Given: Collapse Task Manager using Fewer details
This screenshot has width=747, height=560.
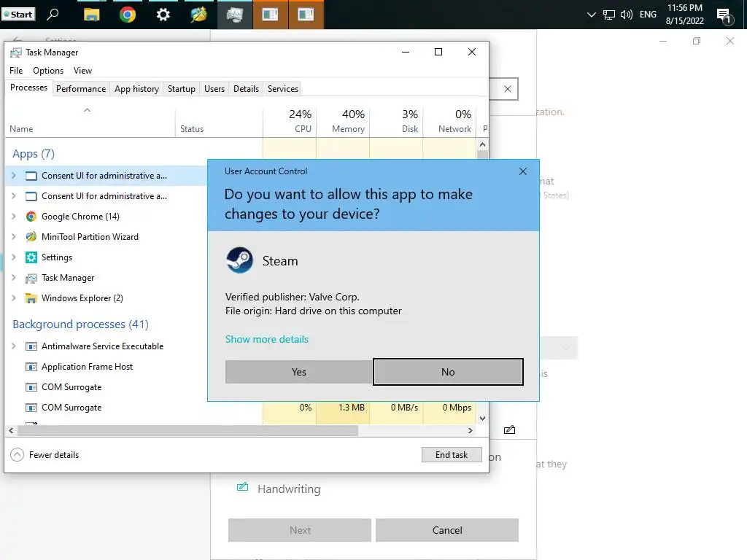Looking at the screenshot, I should (x=44, y=455).
